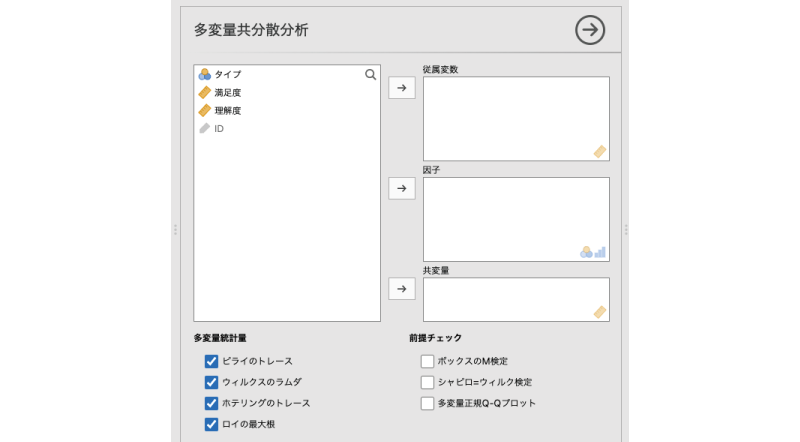
Task: Select the ID variable
Action: pyautogui.click(x=218, y=129)
